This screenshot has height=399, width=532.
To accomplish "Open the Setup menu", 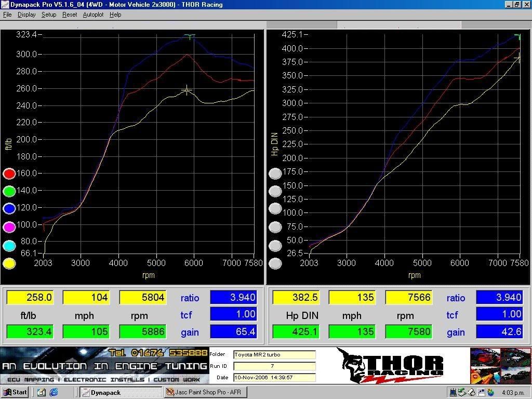I will click(49, 15).
